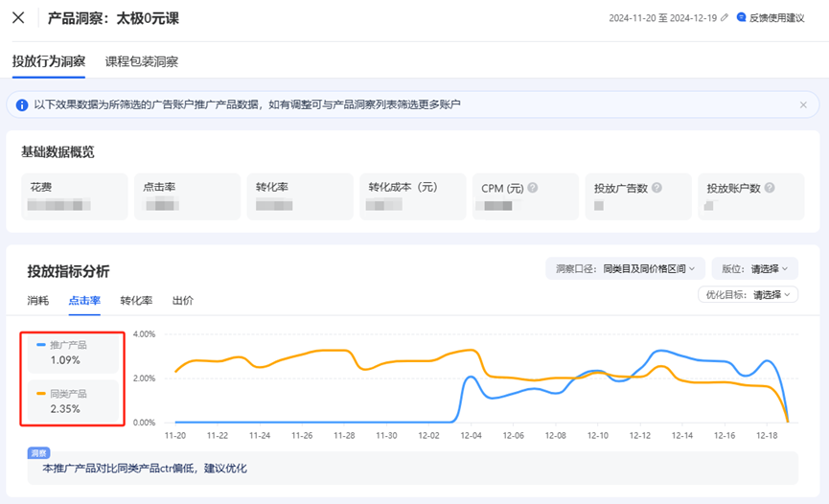
Task: Click the 反馈使用建议 link
Action: 776,18
